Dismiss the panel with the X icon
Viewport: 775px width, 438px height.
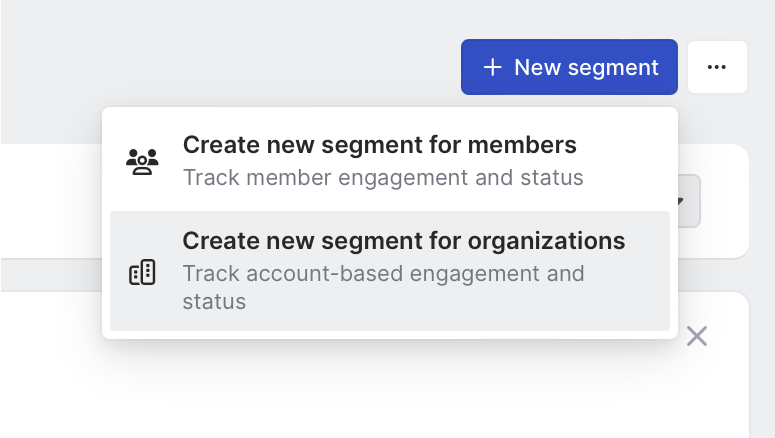(697, 337)
